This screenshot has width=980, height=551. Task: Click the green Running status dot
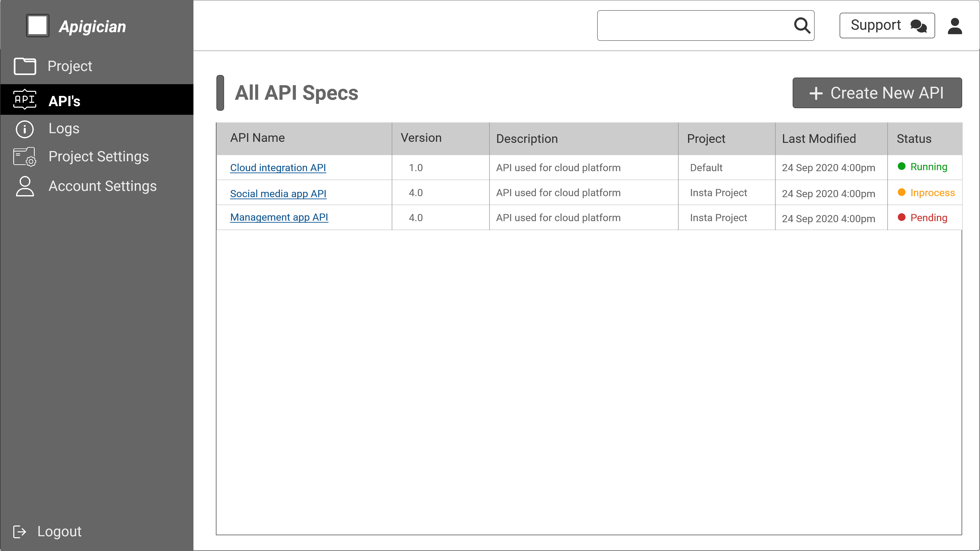[x=901, y=166]
